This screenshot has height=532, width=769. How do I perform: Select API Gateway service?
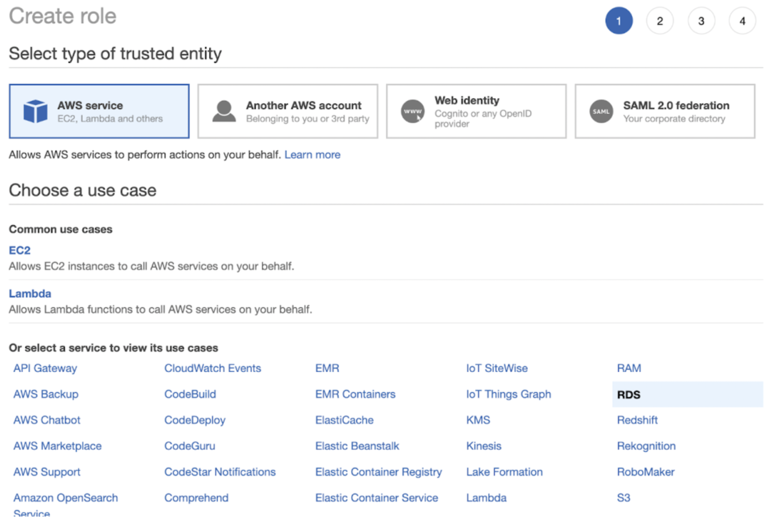(45, 368)
